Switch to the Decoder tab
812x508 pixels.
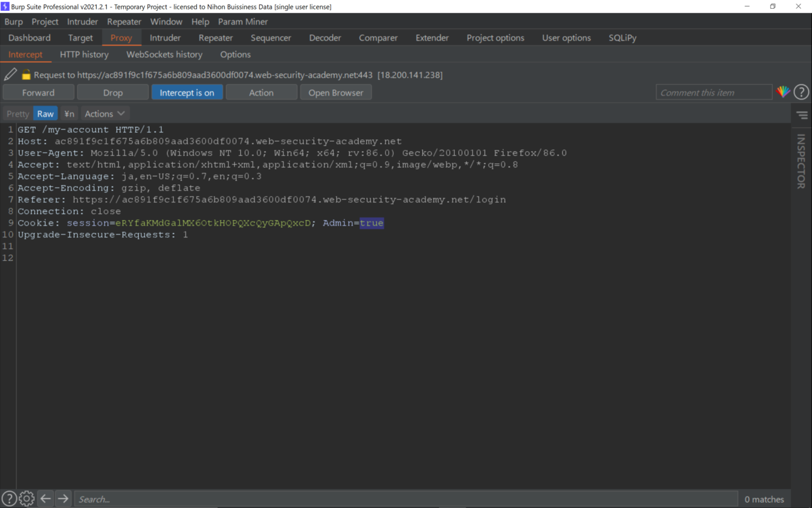(325, 38)
